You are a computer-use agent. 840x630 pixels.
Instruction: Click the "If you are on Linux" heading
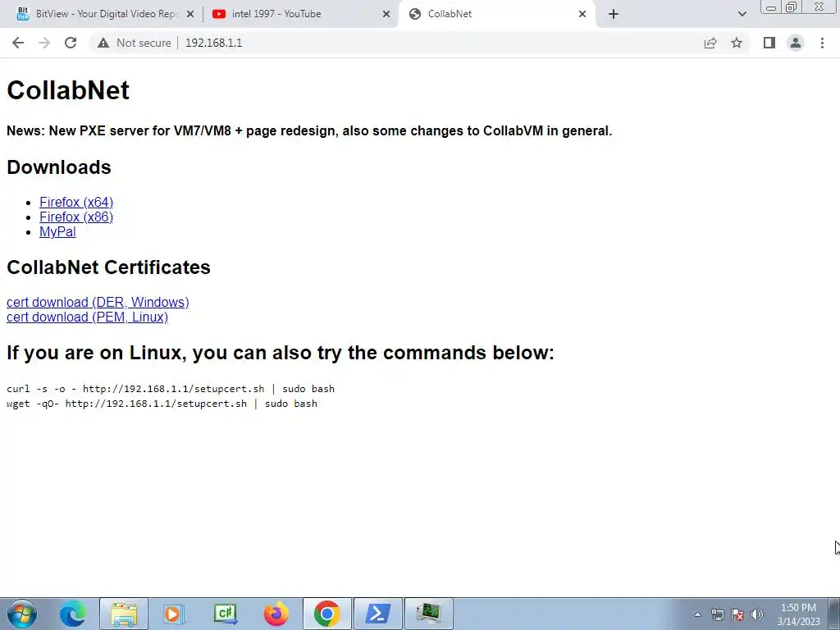(281, 353)
